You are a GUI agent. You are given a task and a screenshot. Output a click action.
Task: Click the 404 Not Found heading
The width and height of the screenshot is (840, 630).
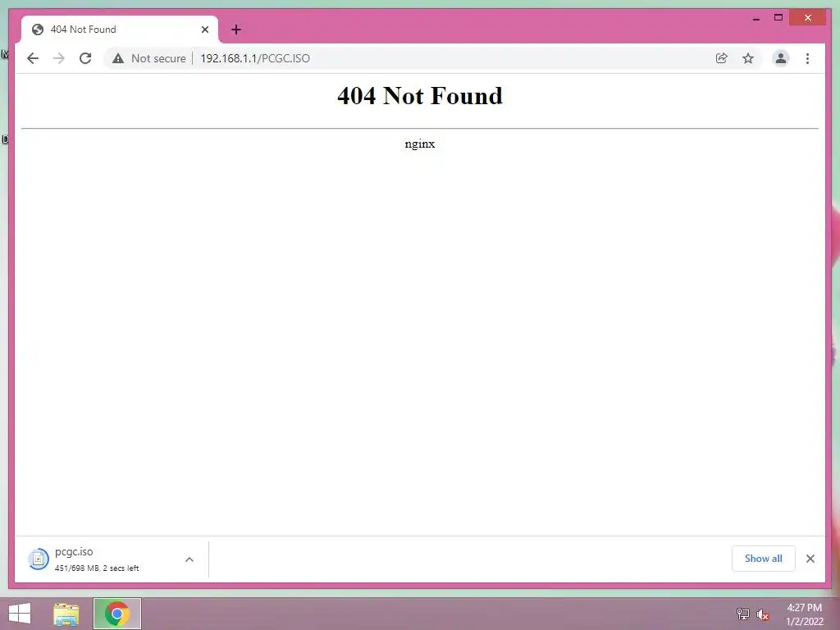(x=420, y=96)
